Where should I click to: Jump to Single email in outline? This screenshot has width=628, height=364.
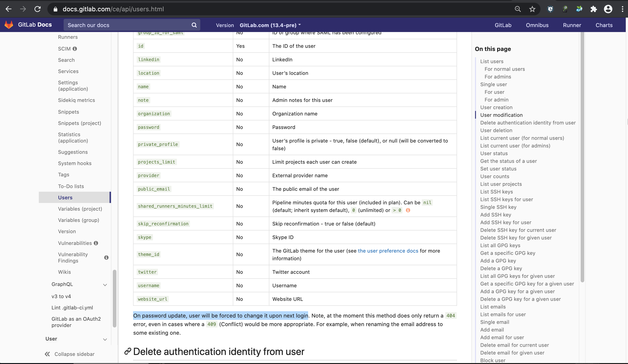[x=495, y=322]
